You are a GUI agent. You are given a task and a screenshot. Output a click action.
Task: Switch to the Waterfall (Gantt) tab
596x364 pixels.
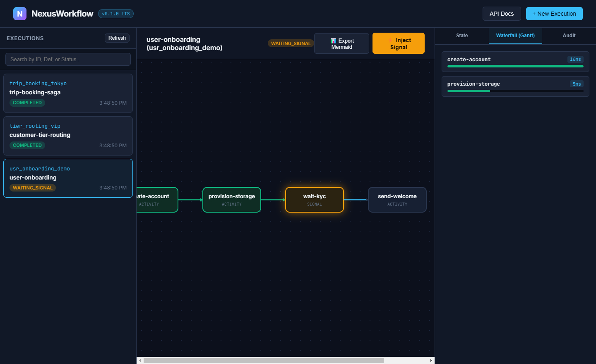[x=515, y=36]
